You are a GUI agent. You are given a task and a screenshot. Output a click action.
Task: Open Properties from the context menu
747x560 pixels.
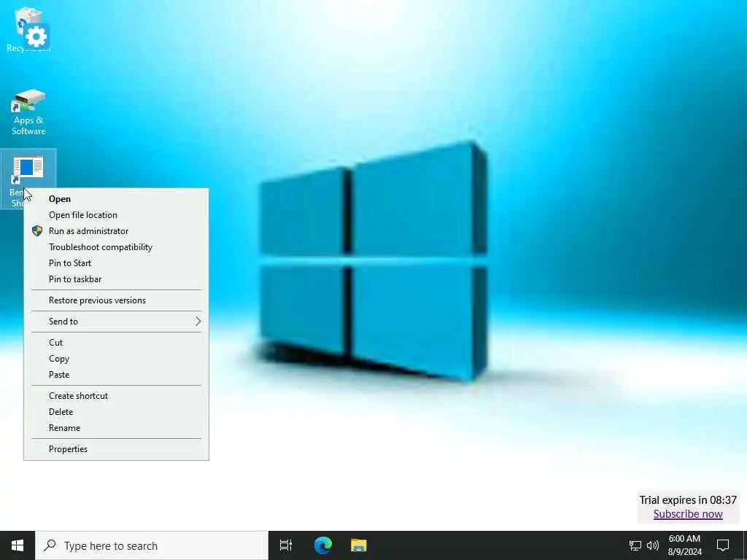116,449
